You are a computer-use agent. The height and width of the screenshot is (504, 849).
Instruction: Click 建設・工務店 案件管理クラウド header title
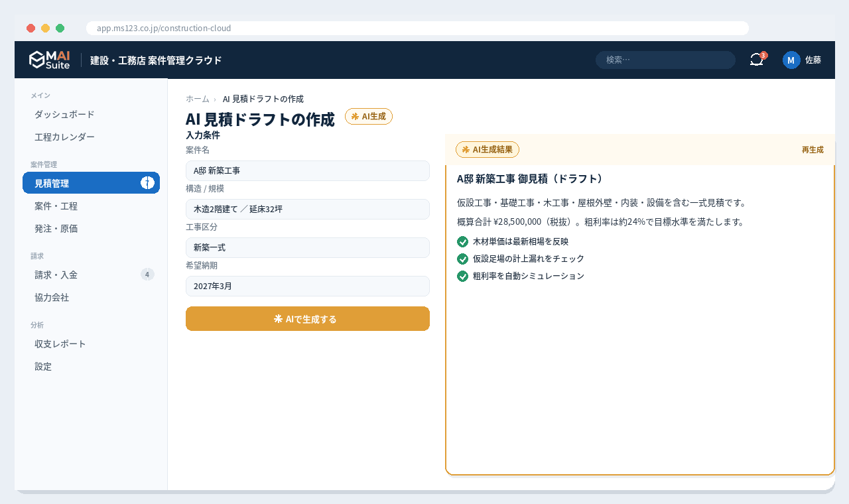tap(156, 60)
